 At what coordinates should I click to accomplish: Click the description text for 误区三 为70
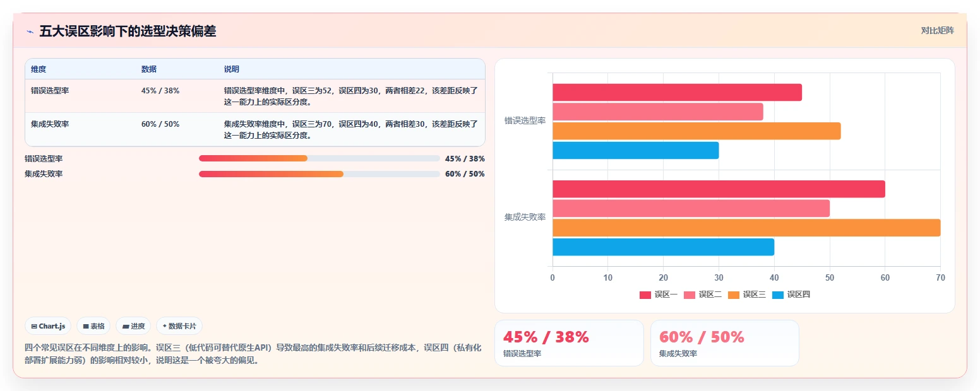click(x=351, y=129)
